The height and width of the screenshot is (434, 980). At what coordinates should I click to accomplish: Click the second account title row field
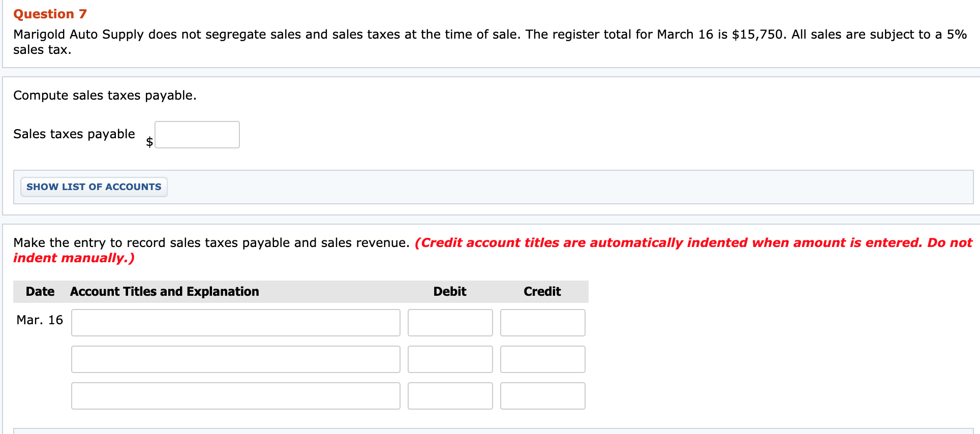tap(235, 359)
